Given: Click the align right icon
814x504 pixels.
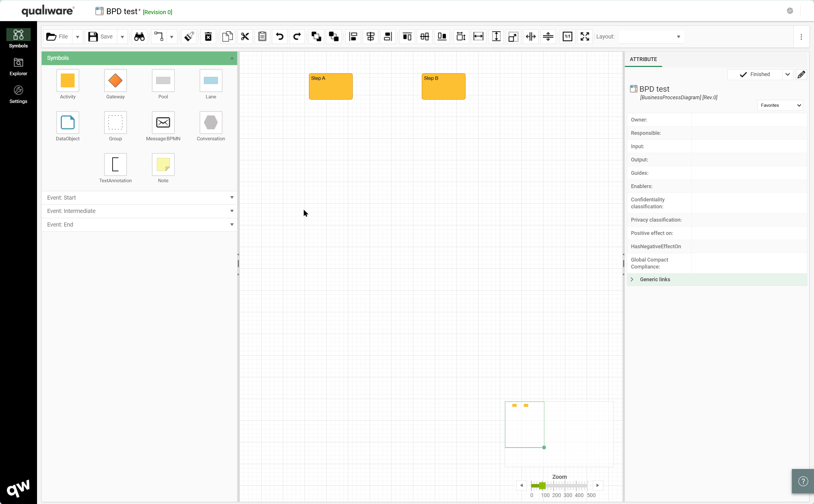Looking at the screenshot, I should (388, 37).
